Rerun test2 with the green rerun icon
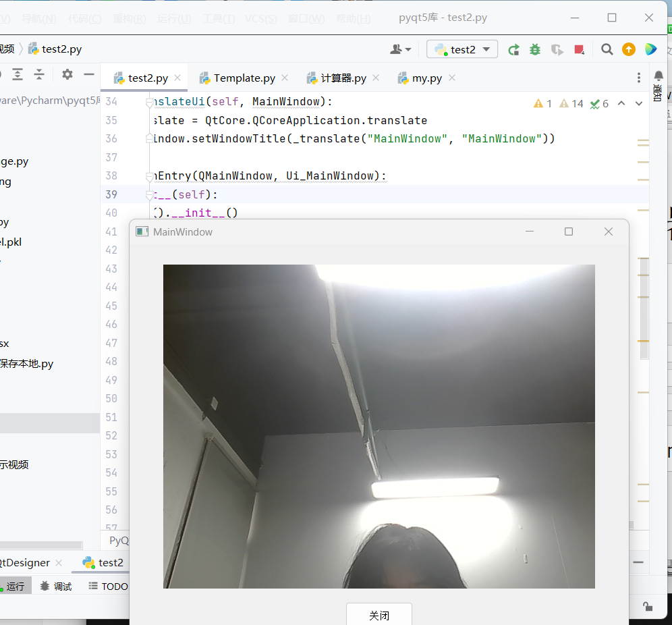This screenshot has height=625, width=672. 513,50
